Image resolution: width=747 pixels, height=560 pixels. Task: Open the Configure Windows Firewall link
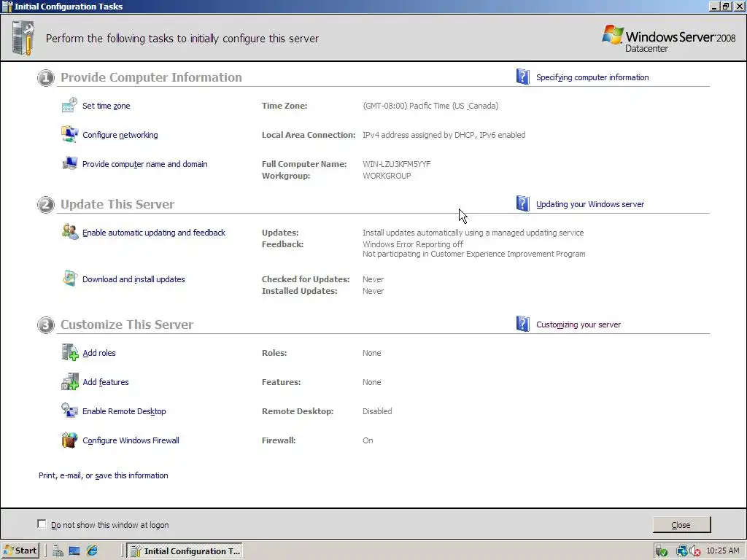pyautogui.click(x=131, y=440)
